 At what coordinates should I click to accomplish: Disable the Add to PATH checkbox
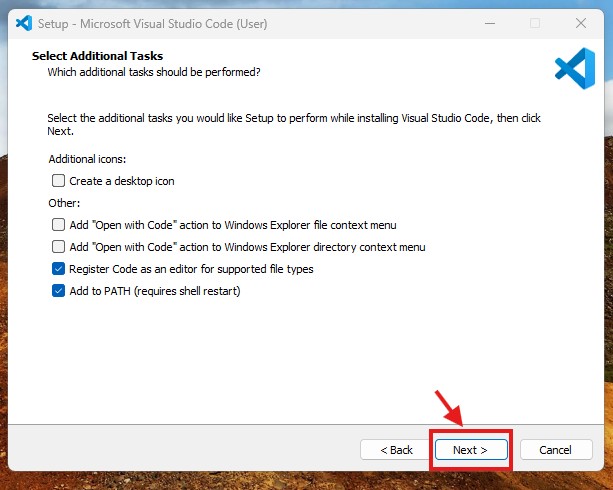coord(59,291)
